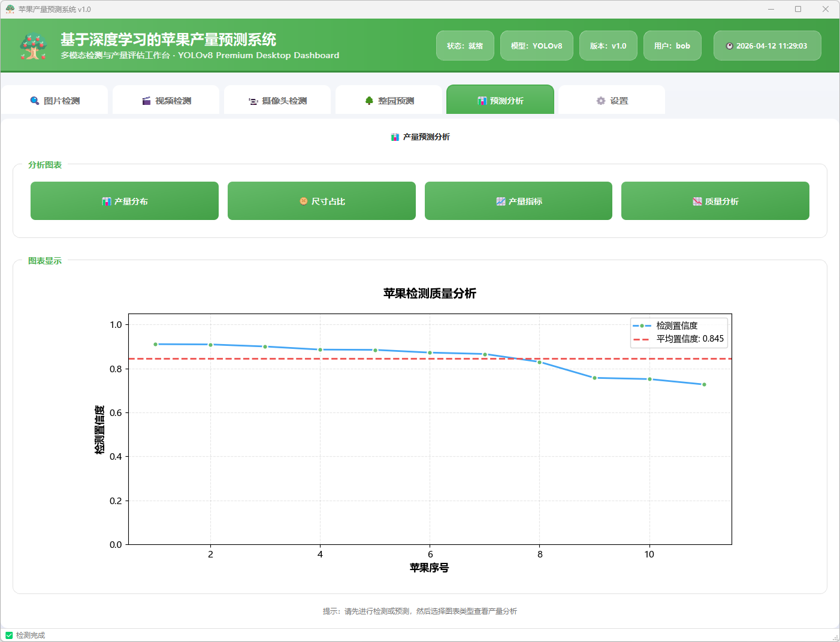Click the clock icon beside the timestamp
The height and width of the screenshot is (642, 840).
pos(729,46)
